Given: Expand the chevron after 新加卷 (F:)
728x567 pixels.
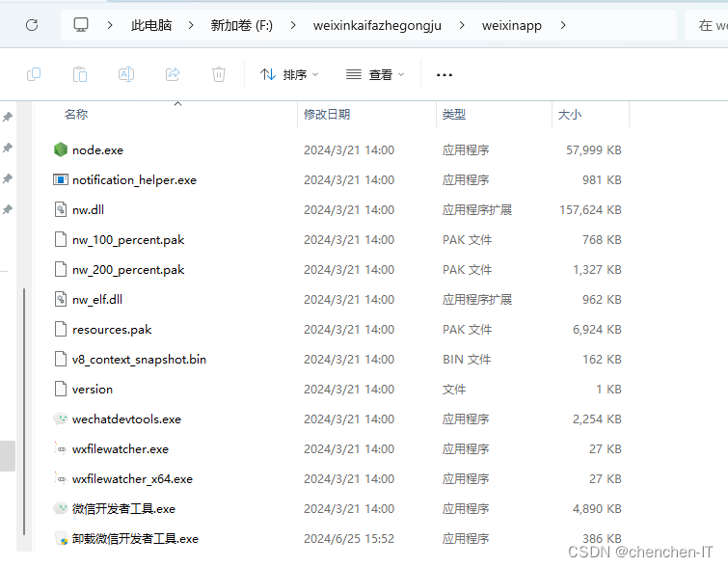Looking at the screenshot, I should 293,25.
